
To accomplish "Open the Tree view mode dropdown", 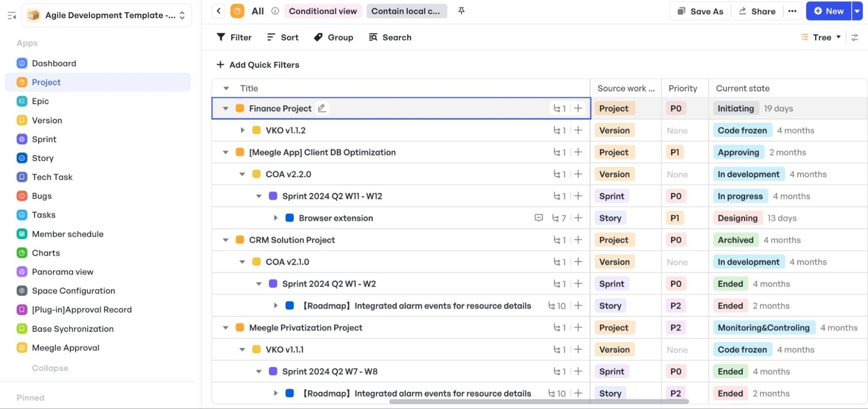I will tap(821, 37).
